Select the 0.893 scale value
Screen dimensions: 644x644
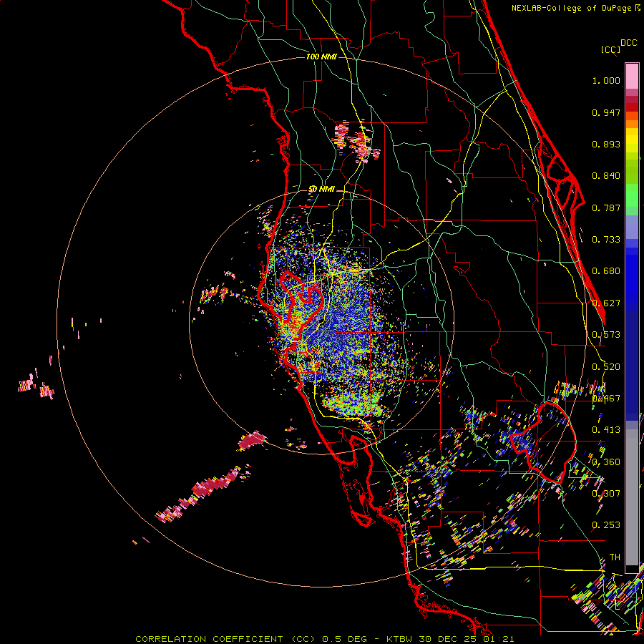[x=606, y=144]
